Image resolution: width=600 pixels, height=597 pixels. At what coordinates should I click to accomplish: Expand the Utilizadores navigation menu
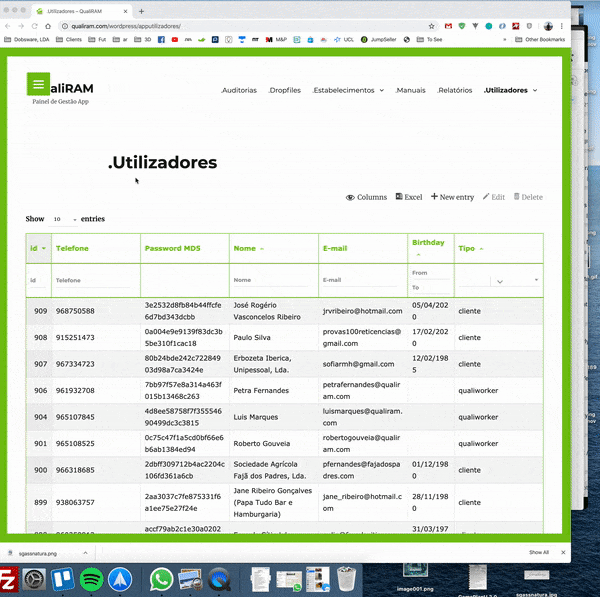(x=510, y=90)
